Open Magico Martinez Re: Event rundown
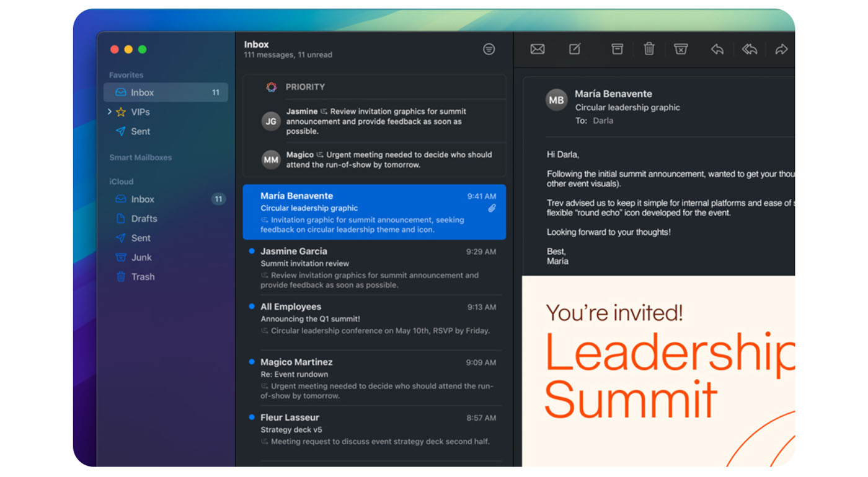Image resolution: width=868 pixels, height=477 pixels. pos(374,379)
